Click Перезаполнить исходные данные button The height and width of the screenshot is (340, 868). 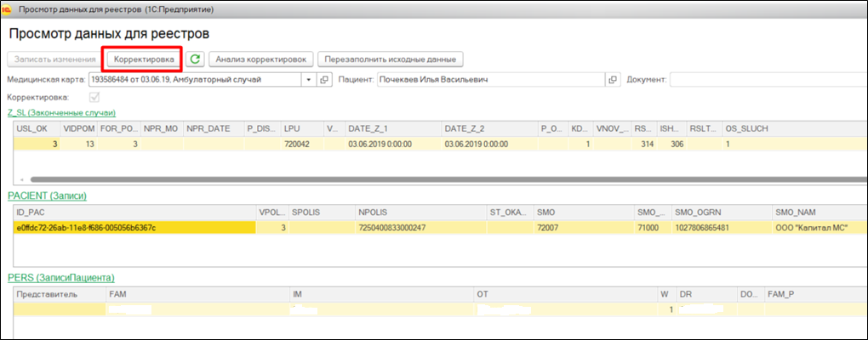[x=391, y=59]
